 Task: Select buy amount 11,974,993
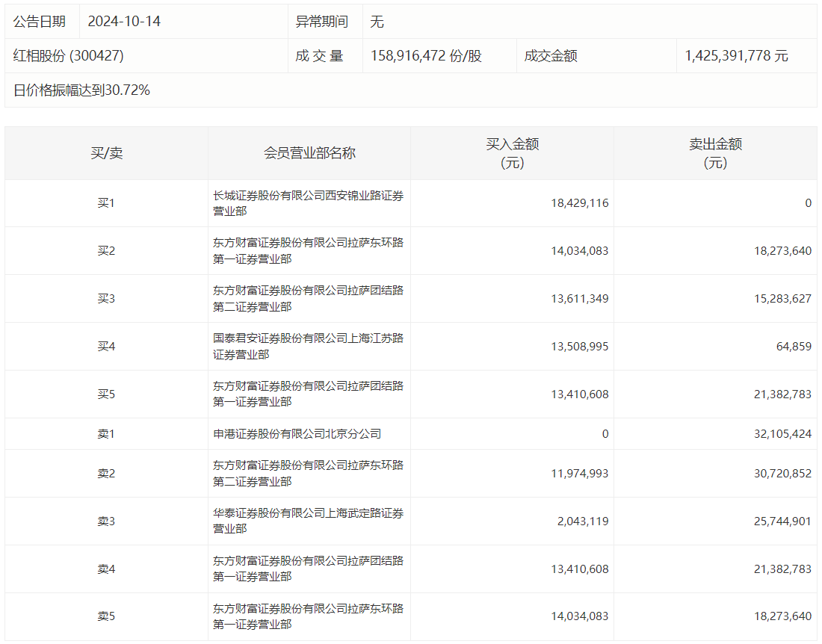point(580,474)
